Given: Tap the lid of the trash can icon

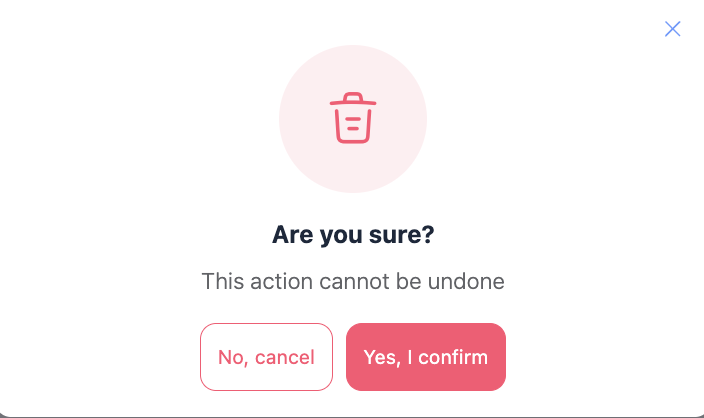Looking at the screenshot, I should 353,100.
